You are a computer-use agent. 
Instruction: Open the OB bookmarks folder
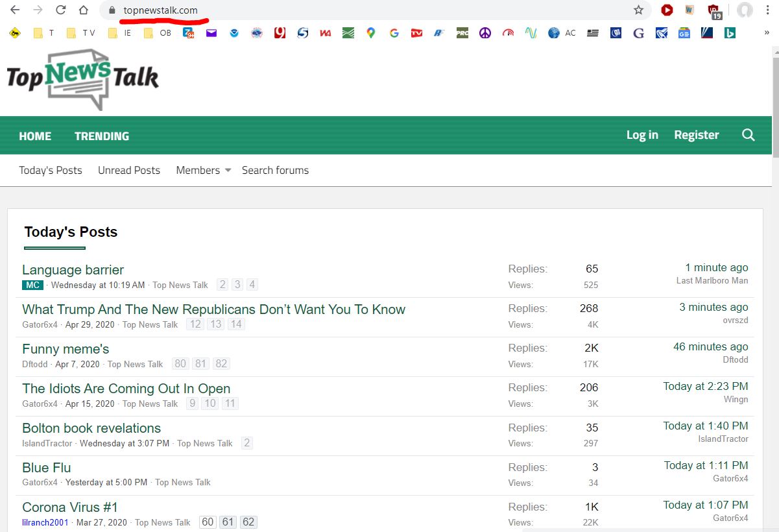pyautogui.click(x=158, y=32)
